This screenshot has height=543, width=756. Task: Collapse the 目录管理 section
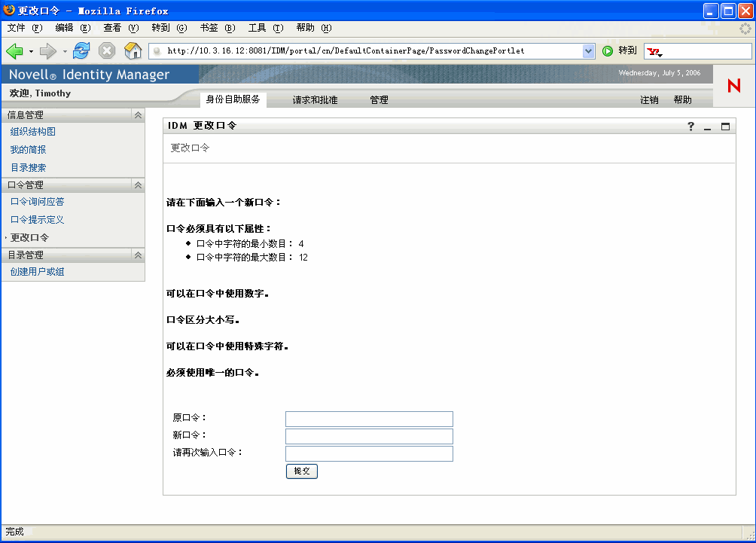pos(138,255)
